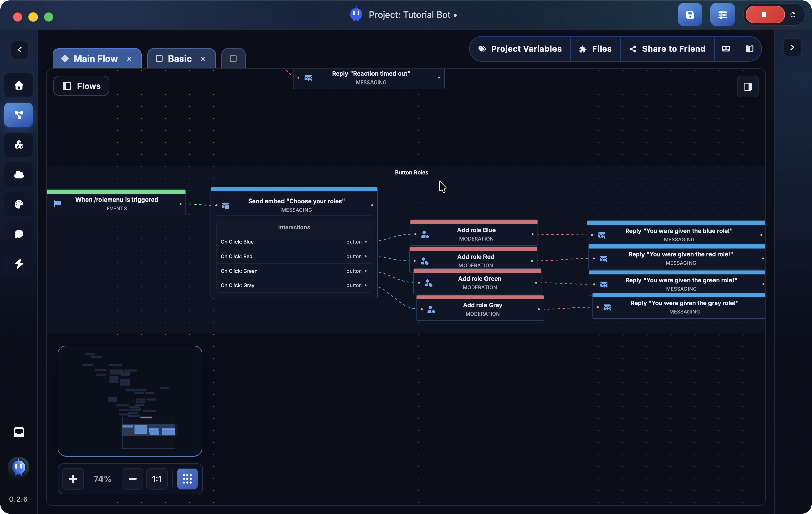Select the On Click: Gray interaction row
This screenshot has width=812, height=514.
click(x=294, y=285)
